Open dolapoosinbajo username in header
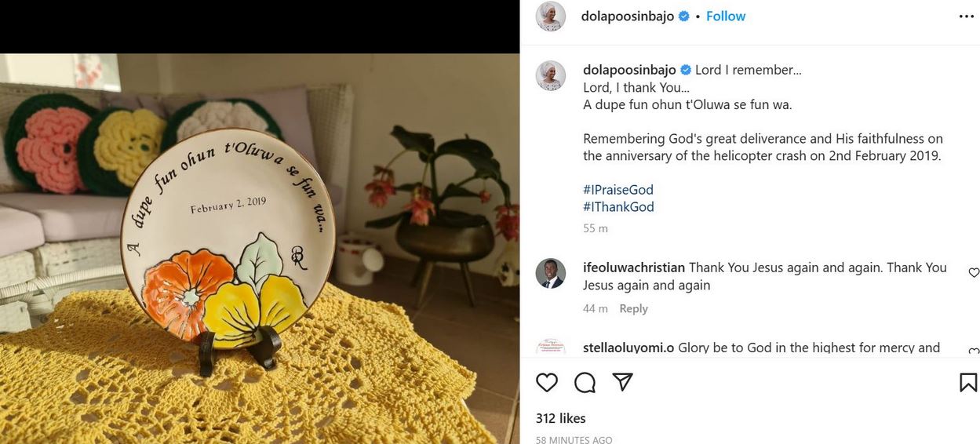 coord(628,16)
